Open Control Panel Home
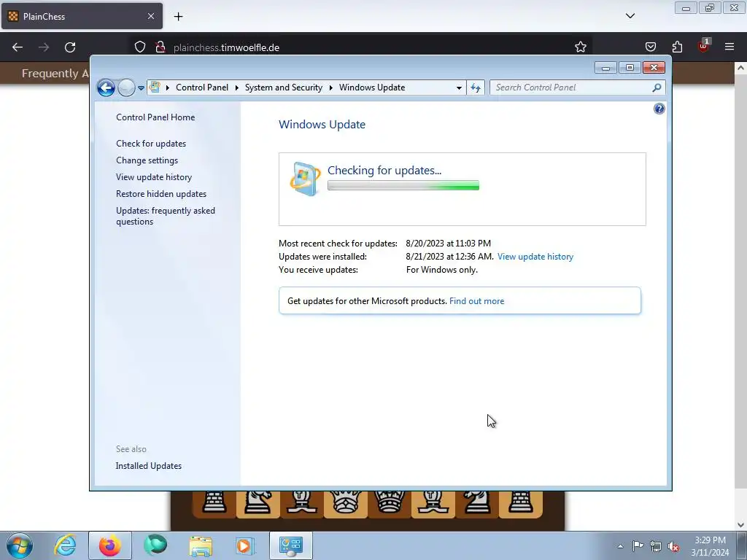The height and width of the screenshot is (560, 747). pos(155,117)
